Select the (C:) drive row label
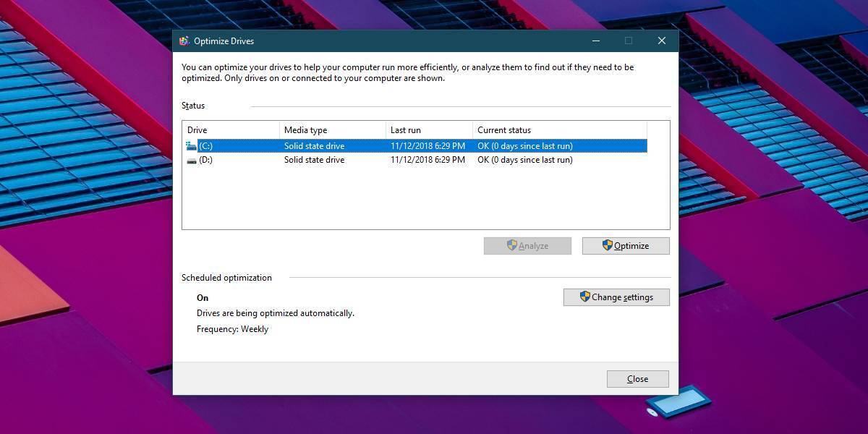 (x=206, y=146)
